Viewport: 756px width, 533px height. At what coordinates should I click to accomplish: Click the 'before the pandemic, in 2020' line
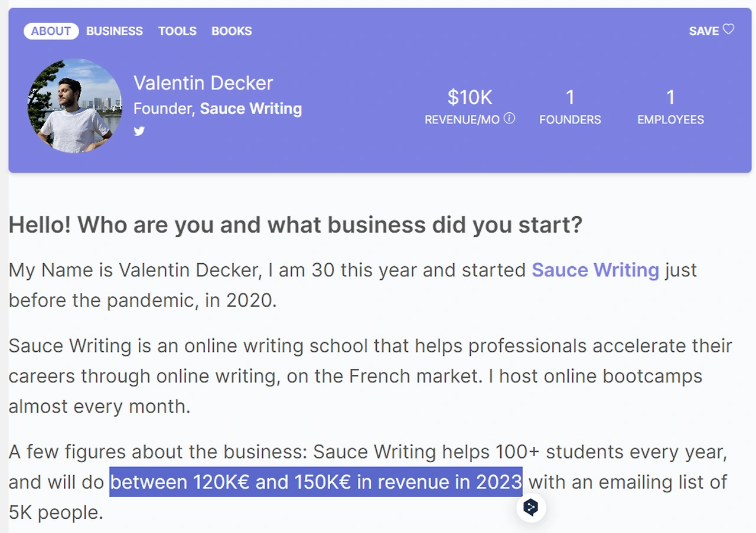(142, 300)
